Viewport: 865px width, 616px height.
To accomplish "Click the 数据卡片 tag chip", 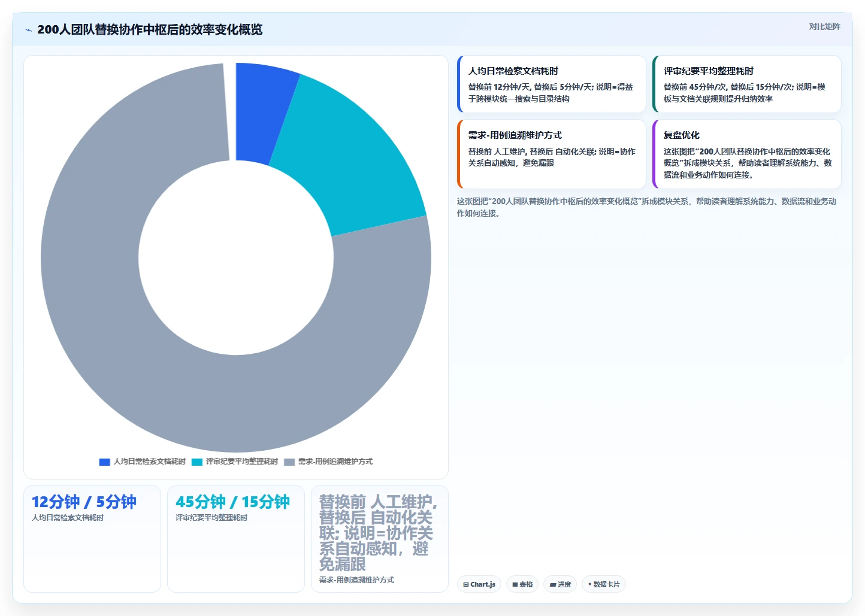I will click(x=604, y=584).
